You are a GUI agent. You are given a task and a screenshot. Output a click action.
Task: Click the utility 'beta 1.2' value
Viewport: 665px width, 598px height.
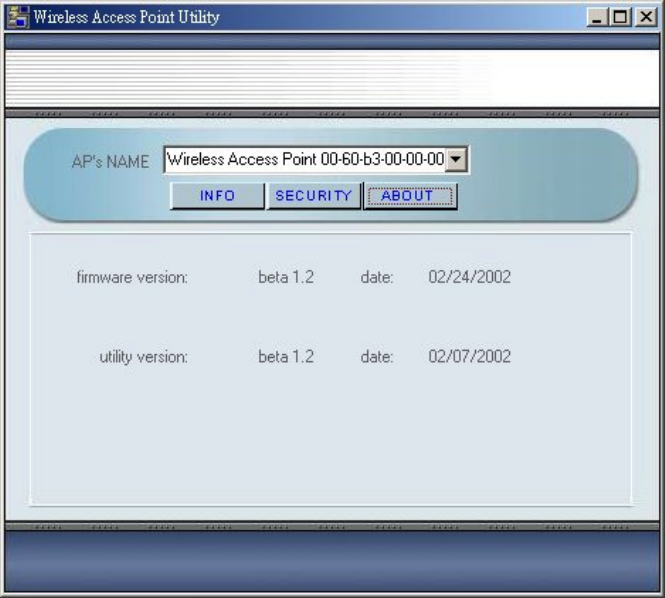[x=286, y=357]
